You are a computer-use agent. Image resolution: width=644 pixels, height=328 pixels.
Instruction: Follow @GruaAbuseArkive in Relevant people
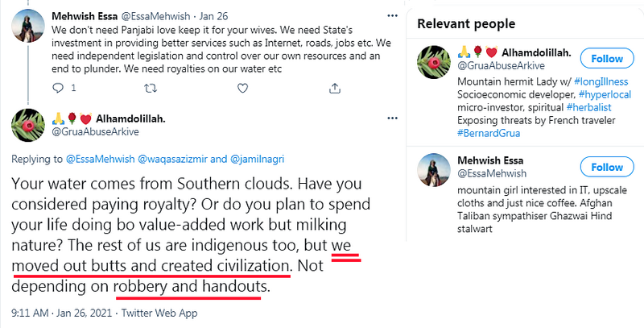(606, 59)
